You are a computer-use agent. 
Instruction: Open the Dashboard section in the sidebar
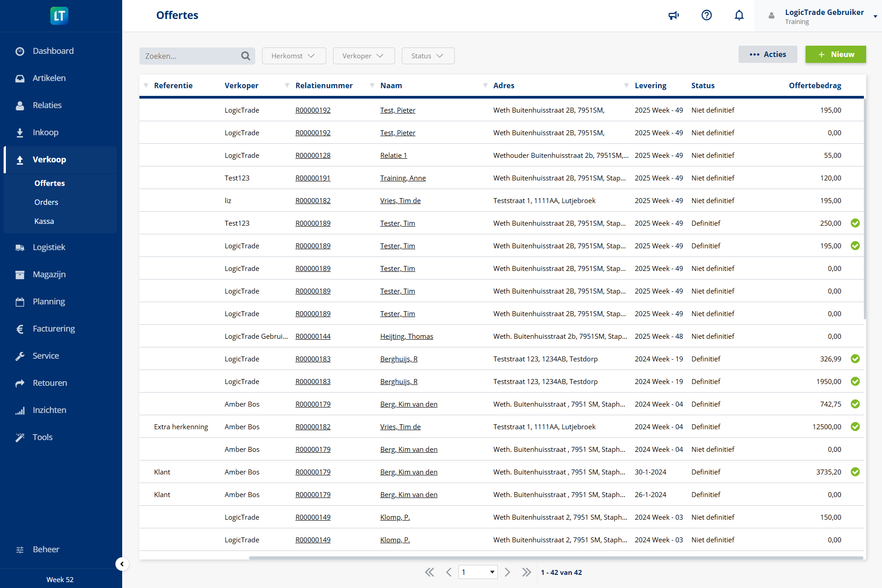click(53, 51)
